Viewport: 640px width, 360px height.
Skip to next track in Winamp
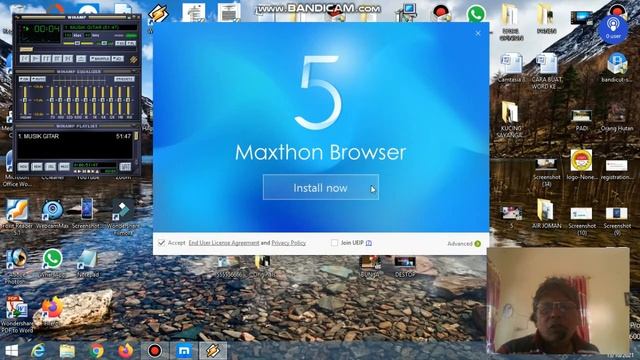68,58
